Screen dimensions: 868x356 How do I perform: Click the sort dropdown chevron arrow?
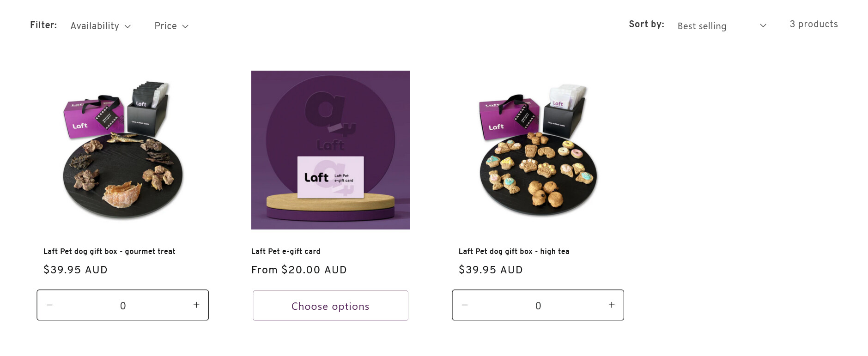(x=763, y=26)
